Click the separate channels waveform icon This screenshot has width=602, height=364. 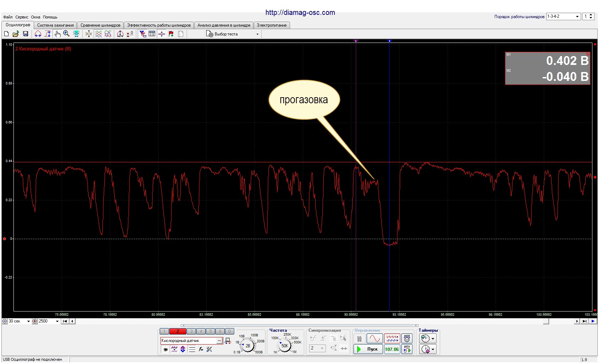[98, 34]
